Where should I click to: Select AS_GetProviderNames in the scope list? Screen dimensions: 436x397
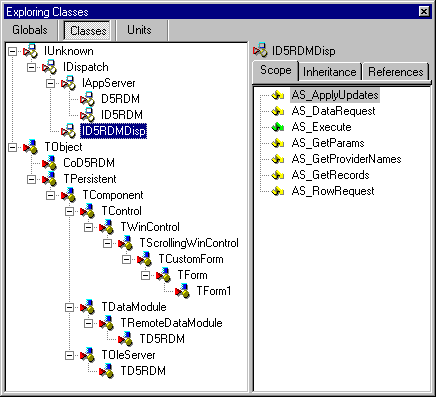tap(346, 159)
